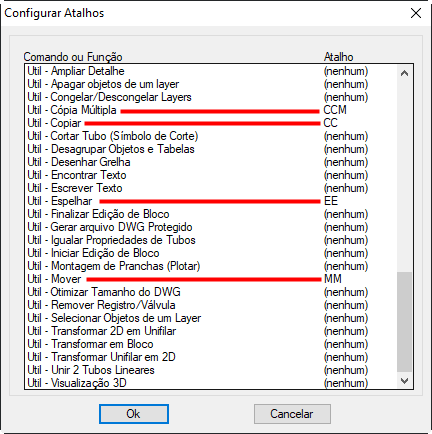Image resolution: width=432 pixels, height=434 pixels.
Task: Select Util - Remover Registro/Válvula row
Action: (x=211, y=305)
